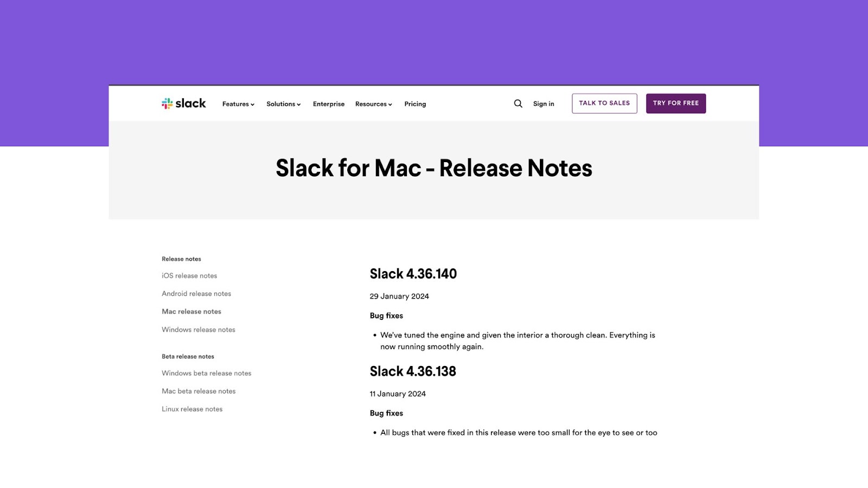Click the Release notes sidebar label
Image resolution: width=868 pixels, height=488 pixels.
tap(181, 259)
